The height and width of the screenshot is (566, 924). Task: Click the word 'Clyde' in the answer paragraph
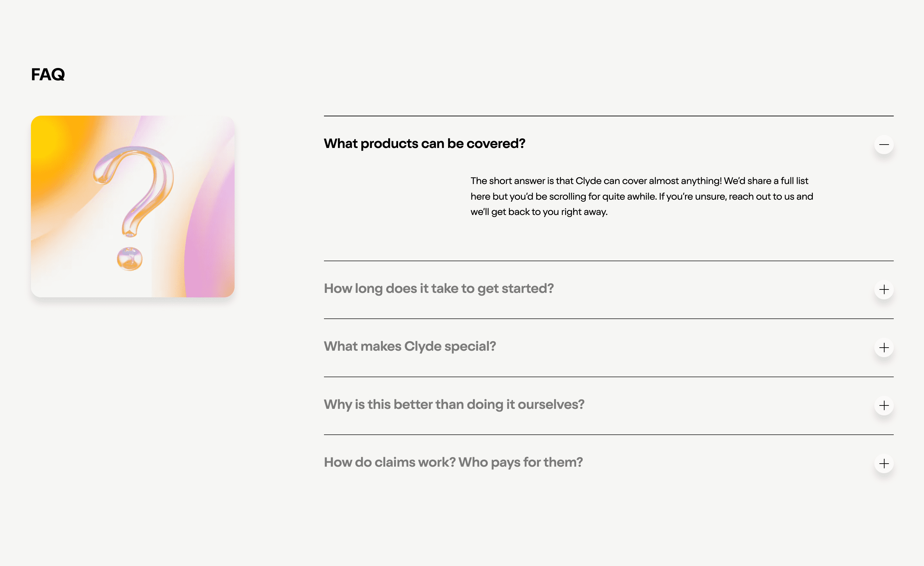point(588,181)
